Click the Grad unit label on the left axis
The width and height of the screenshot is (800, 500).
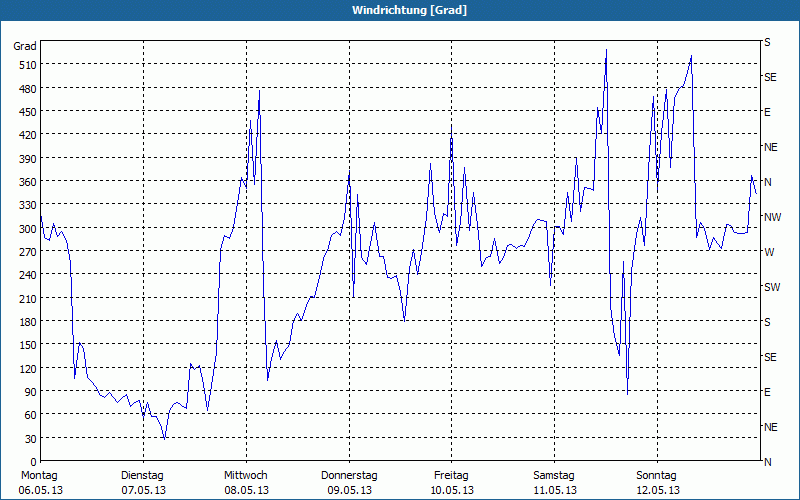[25, 46]
